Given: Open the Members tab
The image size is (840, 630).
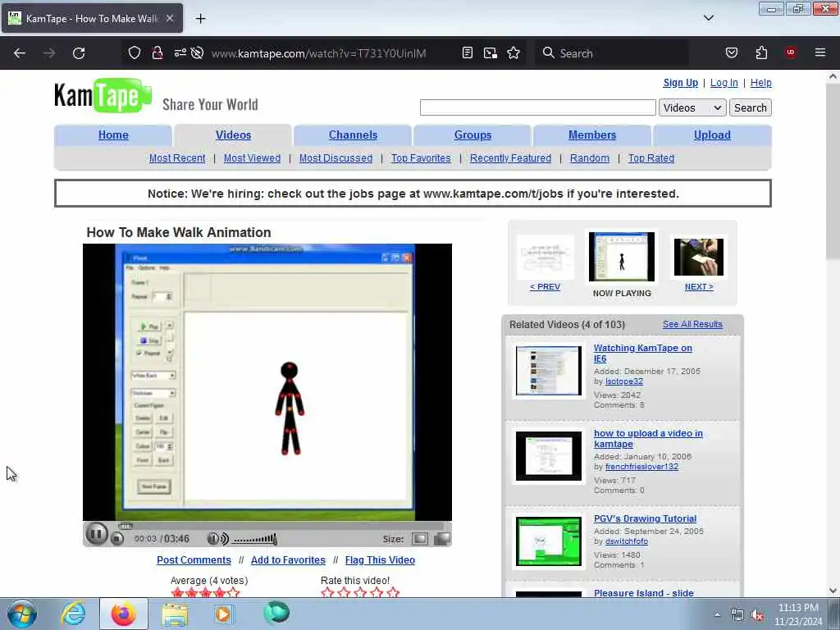Looking at the screenshot, I should point(592,135).
